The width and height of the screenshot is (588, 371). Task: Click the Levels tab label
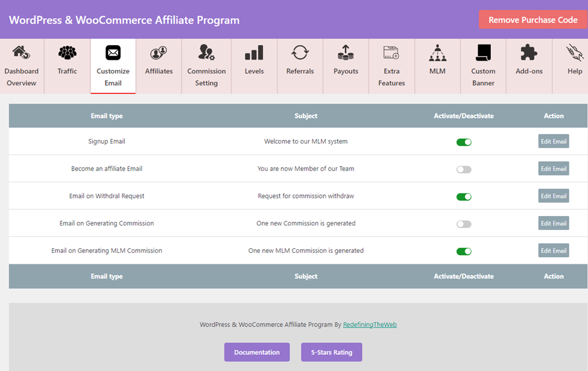pyautogui.click(x=254, y=71)
